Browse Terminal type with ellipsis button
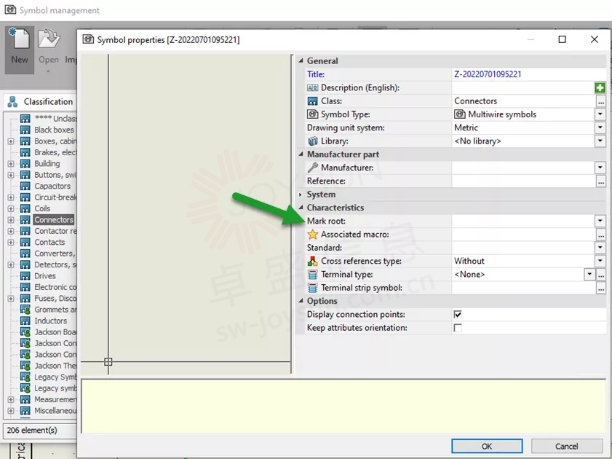Screen dimensions: 612x459 click(601, 274)
